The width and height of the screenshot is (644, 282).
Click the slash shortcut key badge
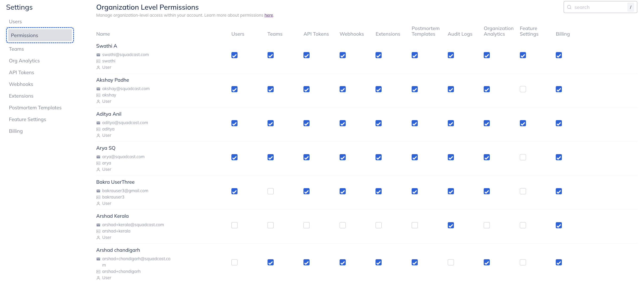coord(630,7)
